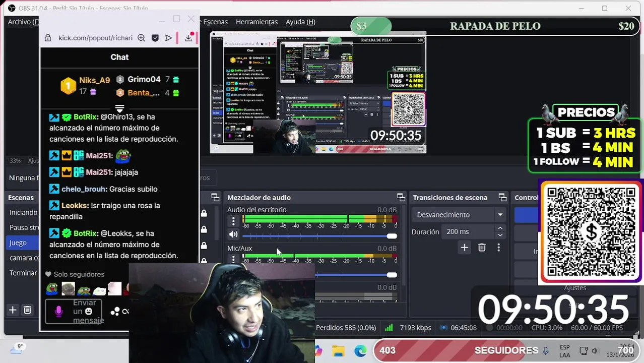Open Mic/Aux three-dot options menu
The width and height of the screenshot is (644, 363).
tap(233, 259)
